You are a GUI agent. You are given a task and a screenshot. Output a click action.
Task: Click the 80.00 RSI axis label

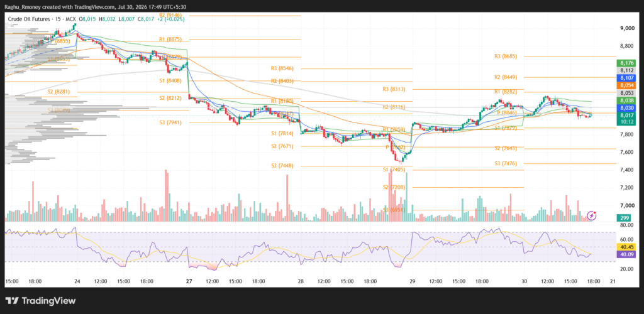click(x=626, y=225)
